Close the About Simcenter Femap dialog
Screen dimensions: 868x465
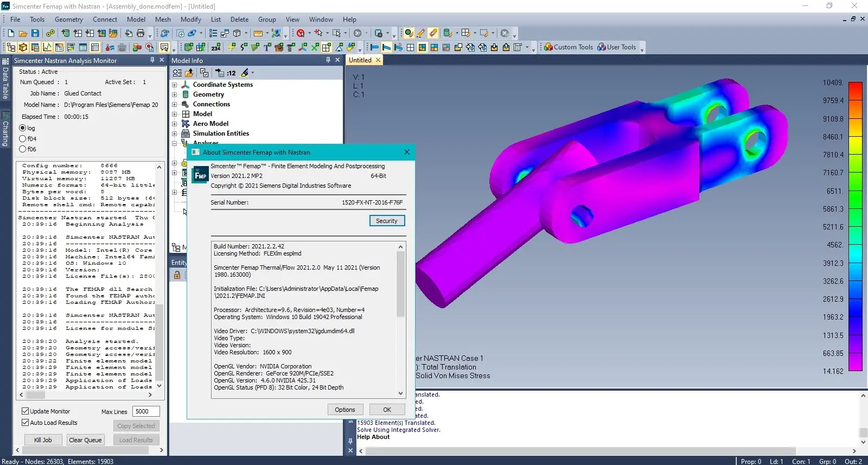click(x=407, y=152)
